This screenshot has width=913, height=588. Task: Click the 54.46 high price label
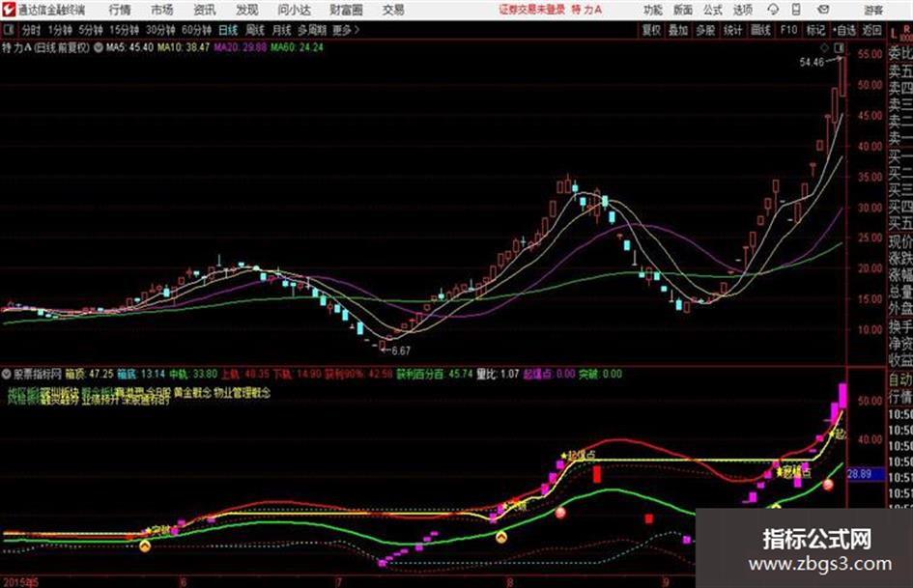click(x=812, y=62)
